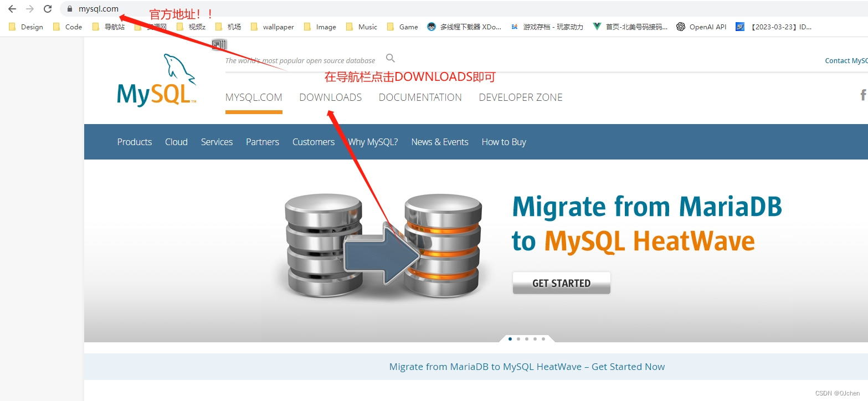
Task: Open the Music bookmarks folder
Action: (x=362, y=27)
